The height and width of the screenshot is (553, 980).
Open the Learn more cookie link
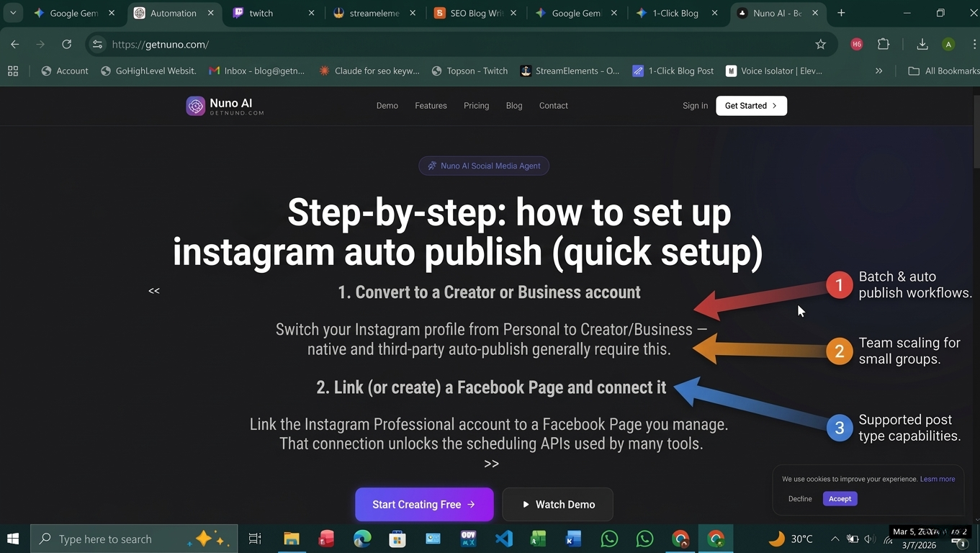(938, 479)
